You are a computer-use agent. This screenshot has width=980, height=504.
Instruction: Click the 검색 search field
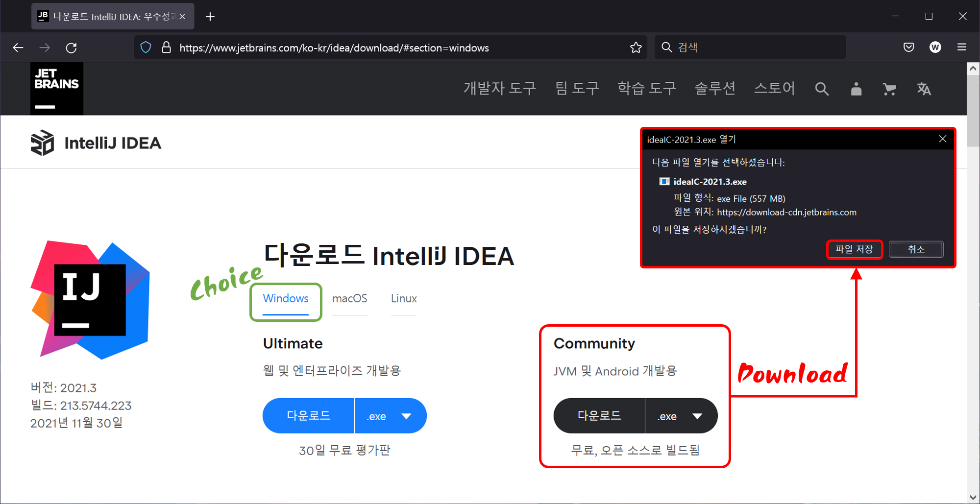click(x=750, y=48)
